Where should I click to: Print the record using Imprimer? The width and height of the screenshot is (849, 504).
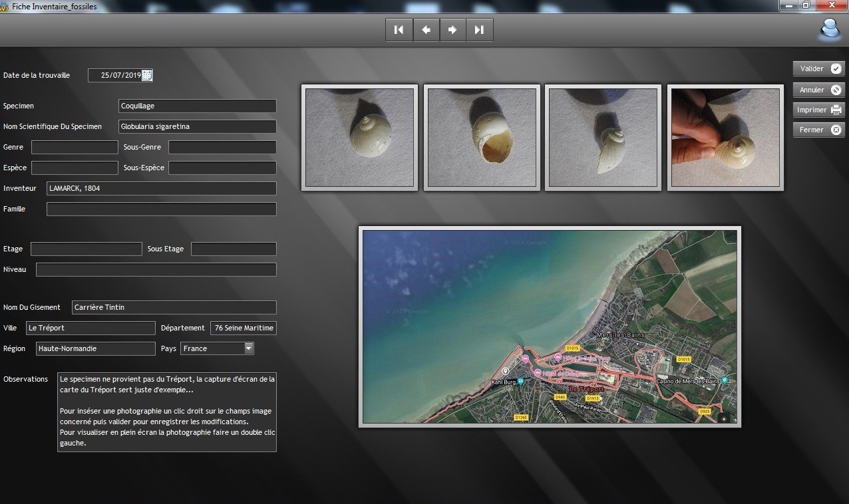pos(818,110)
